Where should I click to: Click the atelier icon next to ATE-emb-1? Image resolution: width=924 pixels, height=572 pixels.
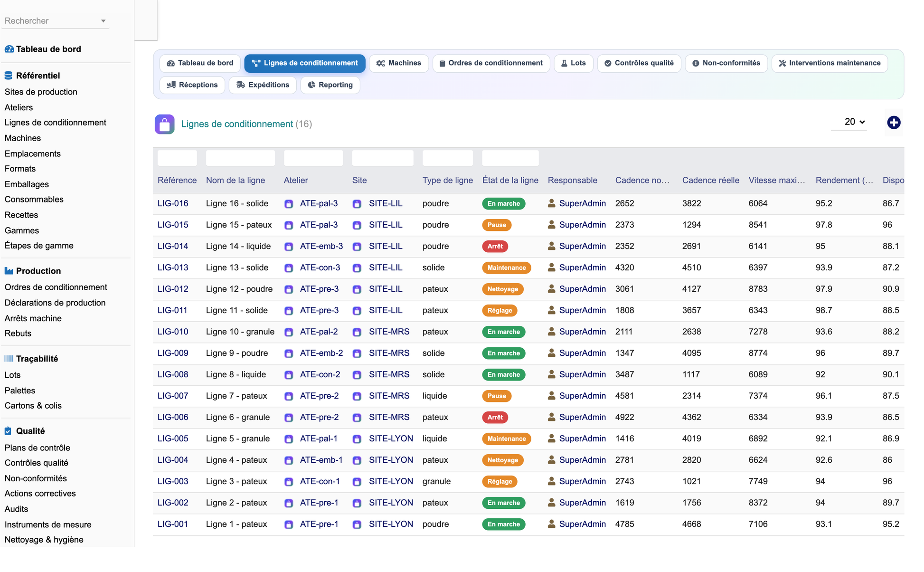289,460
